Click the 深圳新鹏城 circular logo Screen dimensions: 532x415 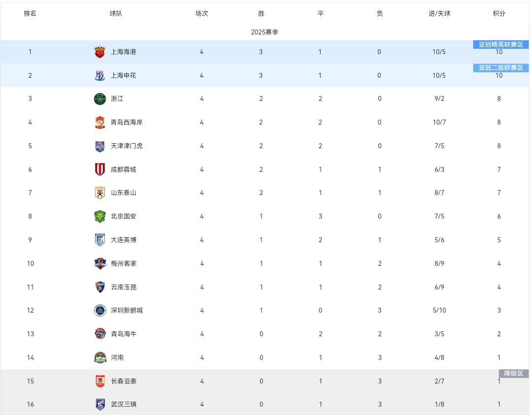point(100,311)
